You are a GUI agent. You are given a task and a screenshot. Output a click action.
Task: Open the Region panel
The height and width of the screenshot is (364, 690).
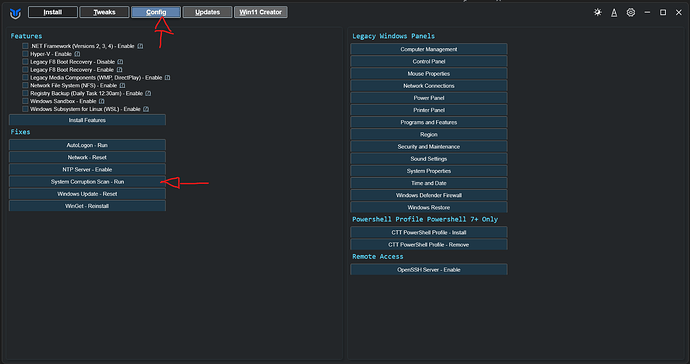(429, 135)
